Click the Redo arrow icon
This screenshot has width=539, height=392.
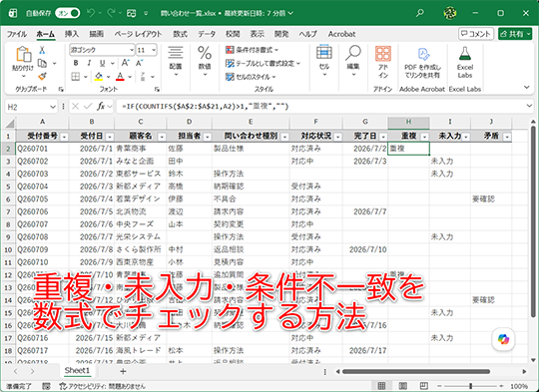tap(111, 13)
